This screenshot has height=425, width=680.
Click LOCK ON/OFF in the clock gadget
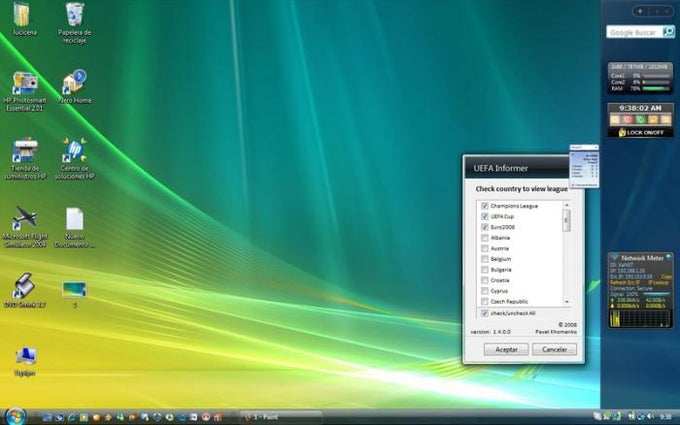click(x=641, y=133)
